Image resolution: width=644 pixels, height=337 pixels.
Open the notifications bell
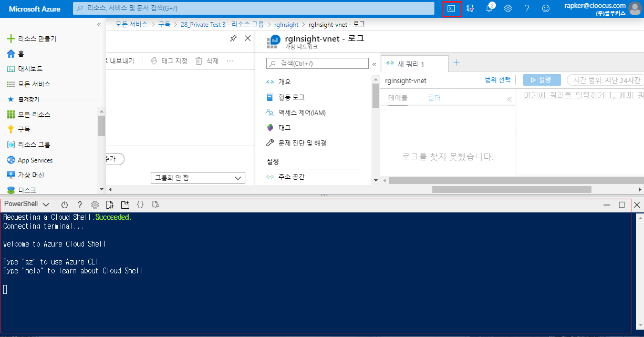pyautogui.click(x=489, y=8)
